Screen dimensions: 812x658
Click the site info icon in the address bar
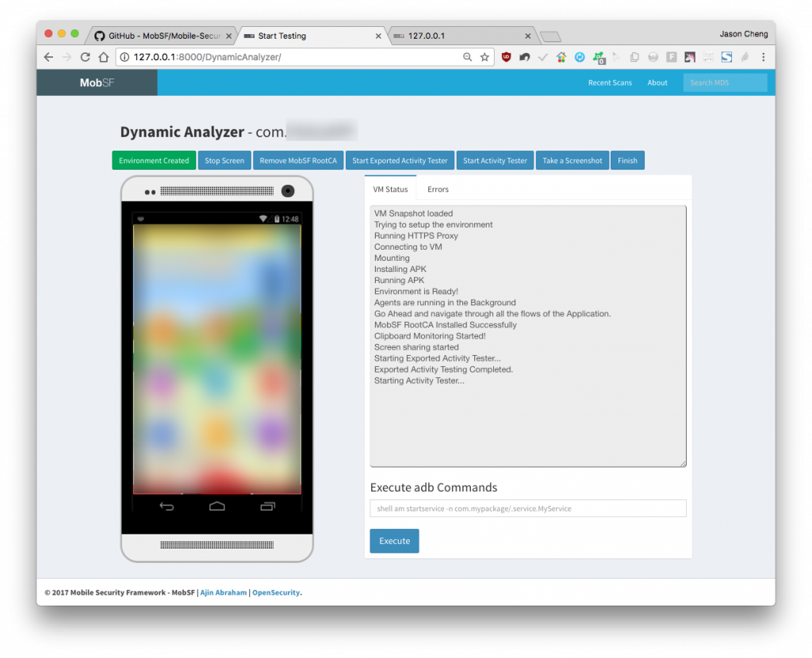click(124, 57)
